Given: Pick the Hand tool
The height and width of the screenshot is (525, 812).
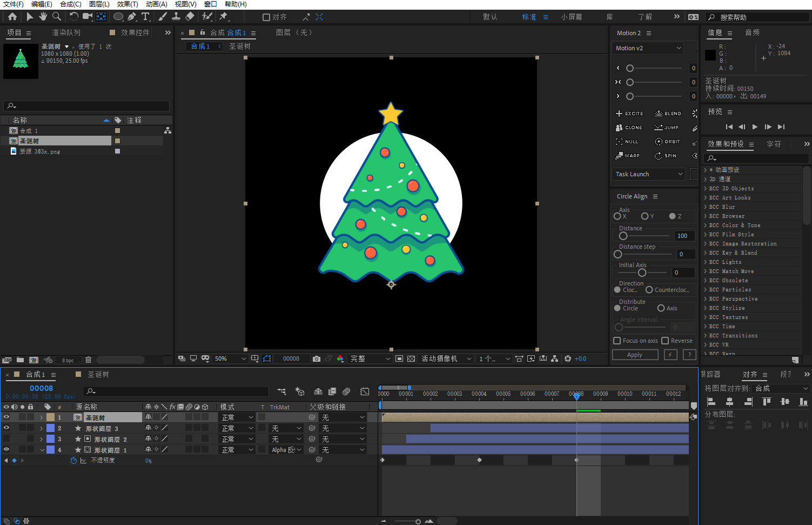Looking at the screenshot, I should 43,17.
